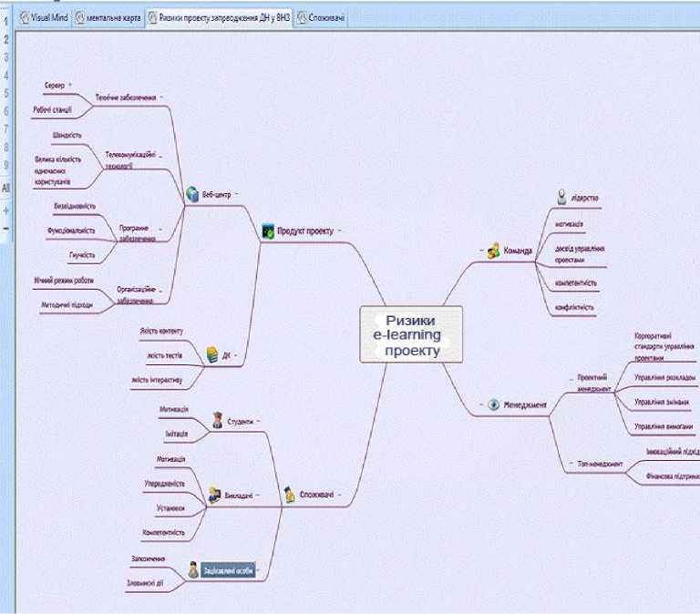Collapse the Команда branch
The width and height of the screenshot is (700, 614).
481,251
